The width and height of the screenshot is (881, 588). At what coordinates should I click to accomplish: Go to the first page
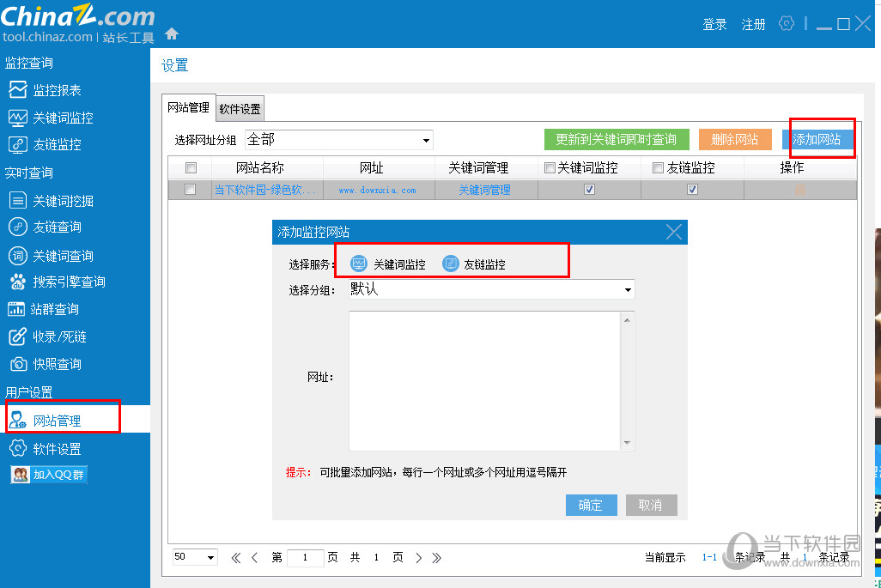236,558
